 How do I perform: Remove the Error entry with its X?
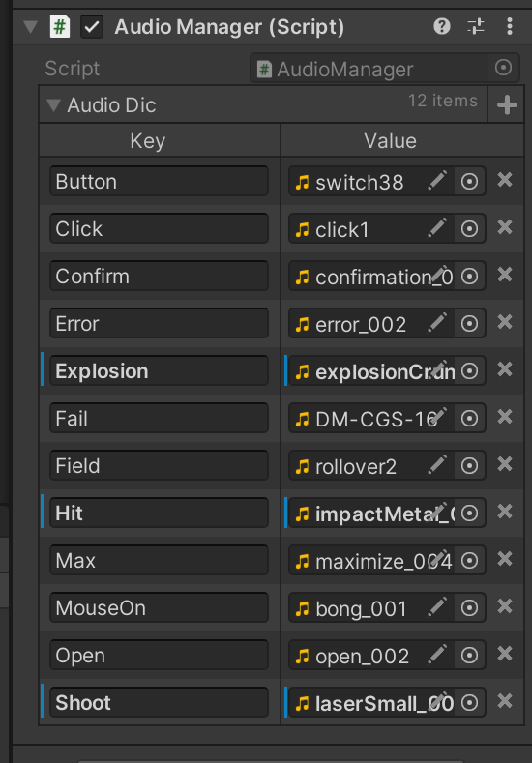click(505, 322)
